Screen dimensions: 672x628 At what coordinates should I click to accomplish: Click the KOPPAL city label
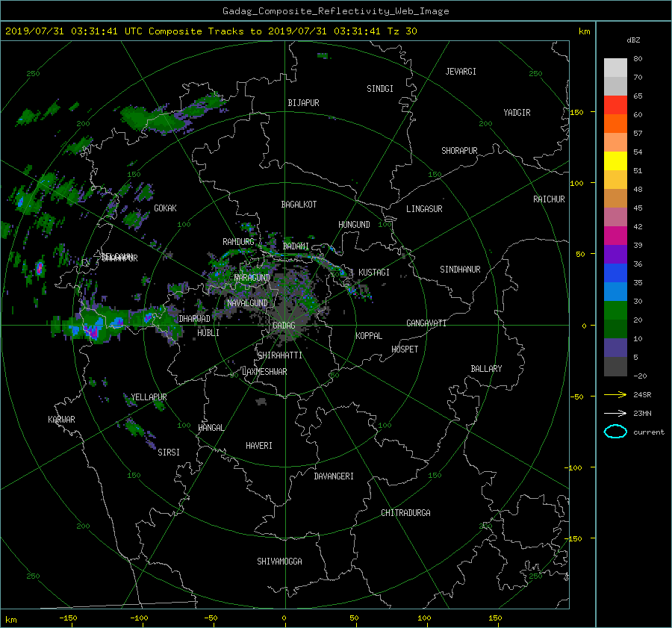[369, 335]
